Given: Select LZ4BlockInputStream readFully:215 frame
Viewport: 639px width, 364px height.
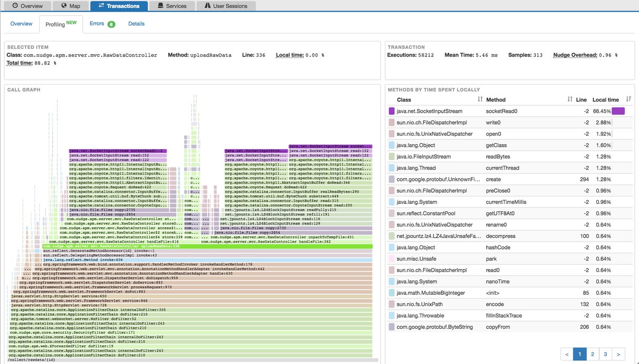Looking at the screenshot, I should pyautogui.click(x=298, y=210).
